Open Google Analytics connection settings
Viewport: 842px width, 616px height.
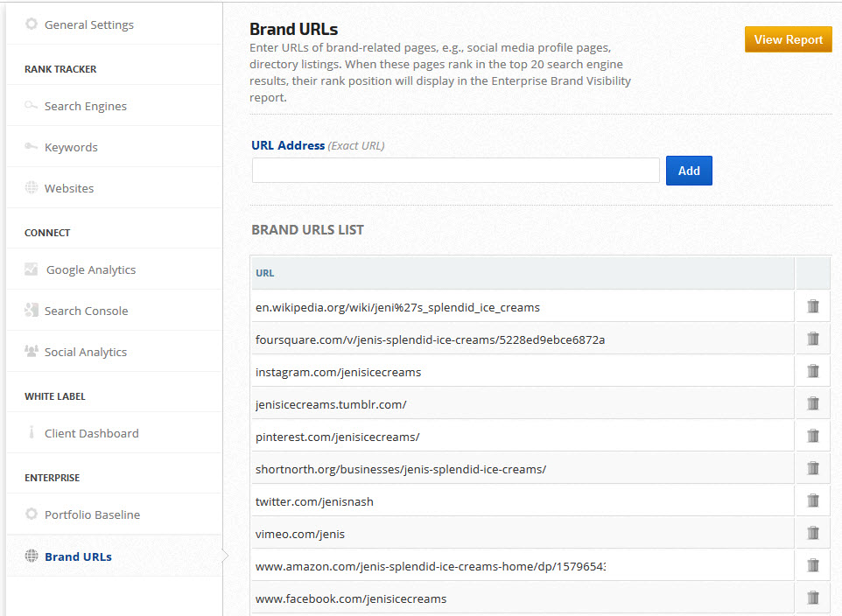pyautogui.click(x=90, y=269)
